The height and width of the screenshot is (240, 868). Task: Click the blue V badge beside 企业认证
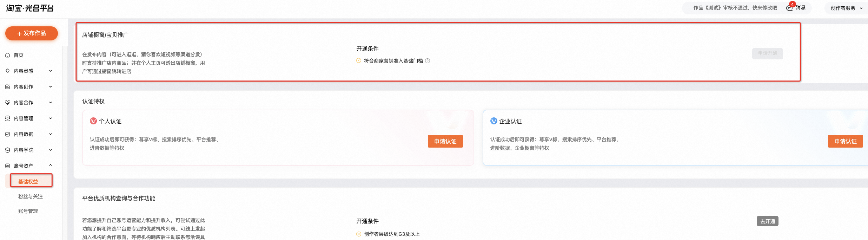(494, 121)
